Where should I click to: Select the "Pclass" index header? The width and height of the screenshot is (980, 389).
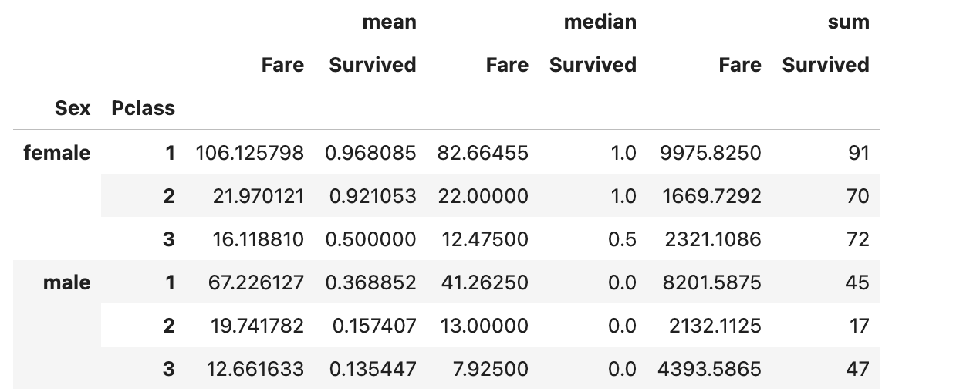[x=143, y=108]
